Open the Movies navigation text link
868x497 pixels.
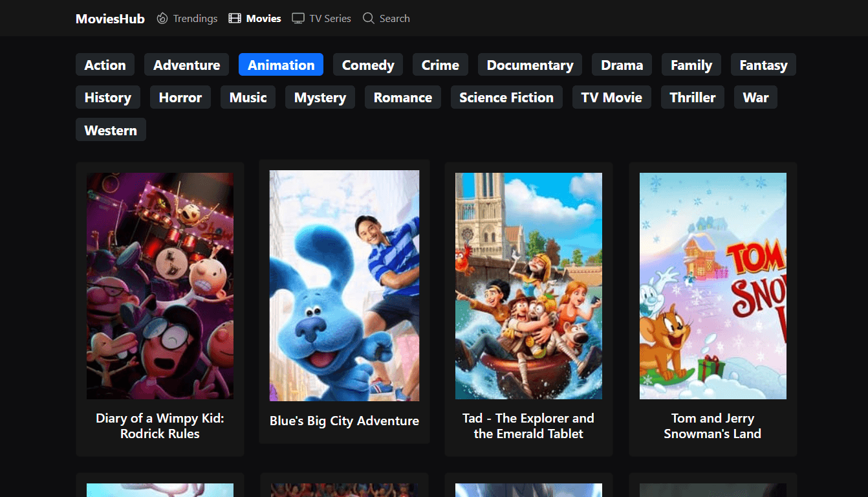pos(264,18)
